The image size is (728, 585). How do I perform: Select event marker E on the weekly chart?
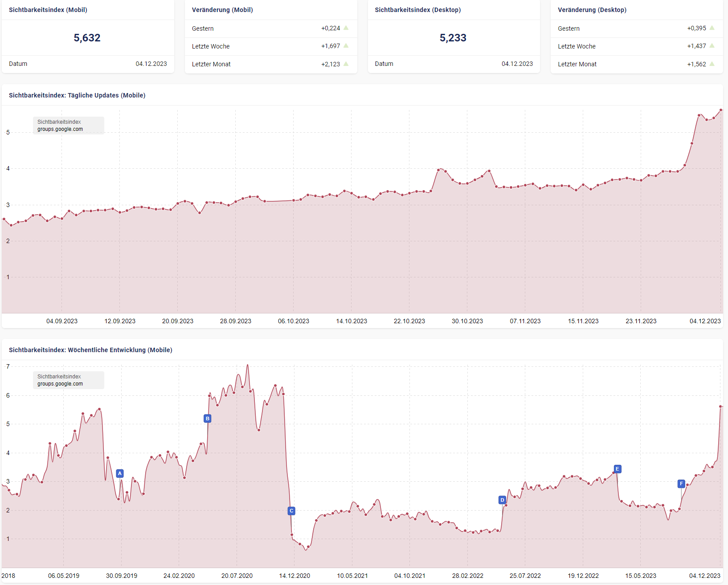pyautogui.click(x=617, y=469)
